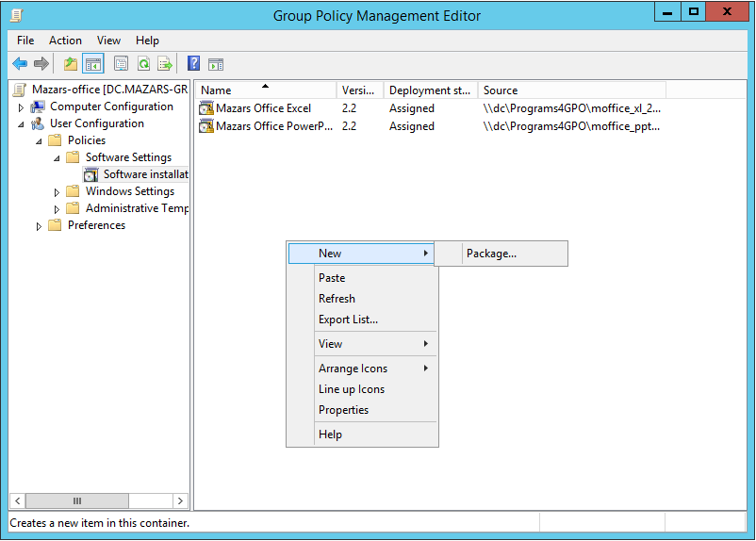This screenshot has width=756, height=541.
Task: Click the Refresh toolbar icon
Action: point(143,64)
